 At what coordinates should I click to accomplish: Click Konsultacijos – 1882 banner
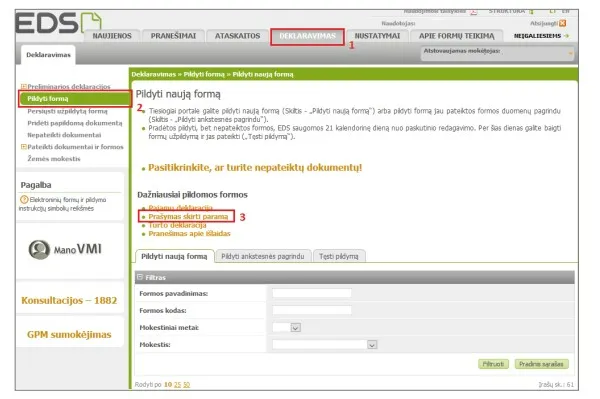click(69, 300)
